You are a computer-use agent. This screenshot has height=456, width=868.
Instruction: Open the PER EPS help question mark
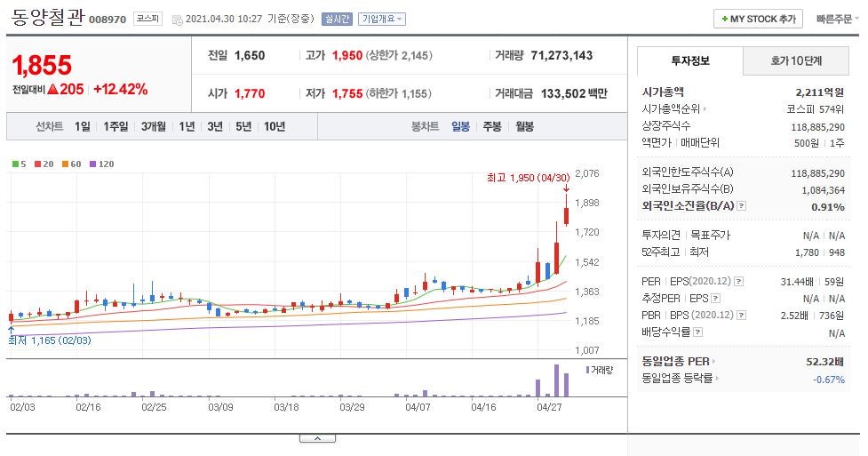click(x=738, y=282)
